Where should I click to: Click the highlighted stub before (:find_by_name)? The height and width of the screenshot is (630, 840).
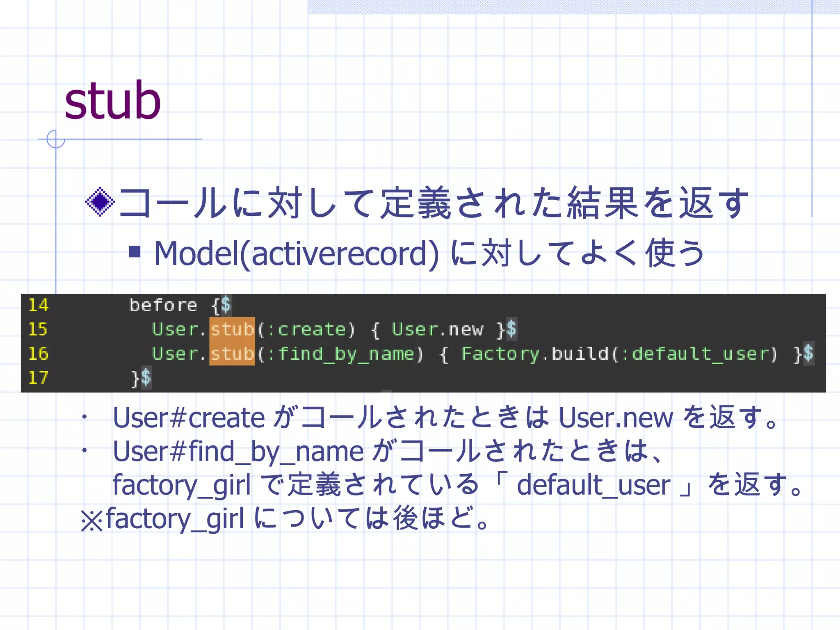(232, 354)
